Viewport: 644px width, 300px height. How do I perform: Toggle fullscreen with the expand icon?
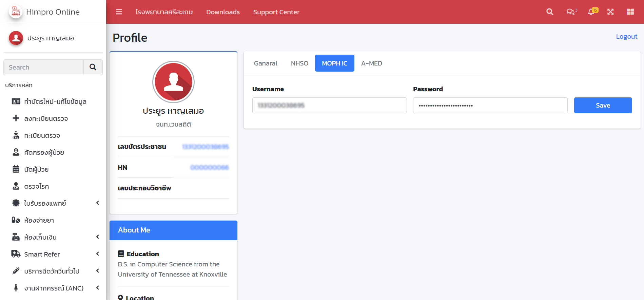[610, 12]
